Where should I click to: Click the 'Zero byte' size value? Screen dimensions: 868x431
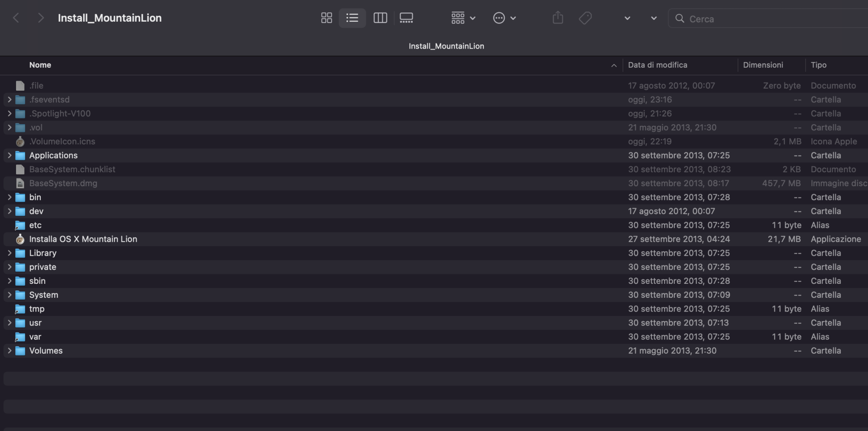pyautogui.click(x=782, y=86)
